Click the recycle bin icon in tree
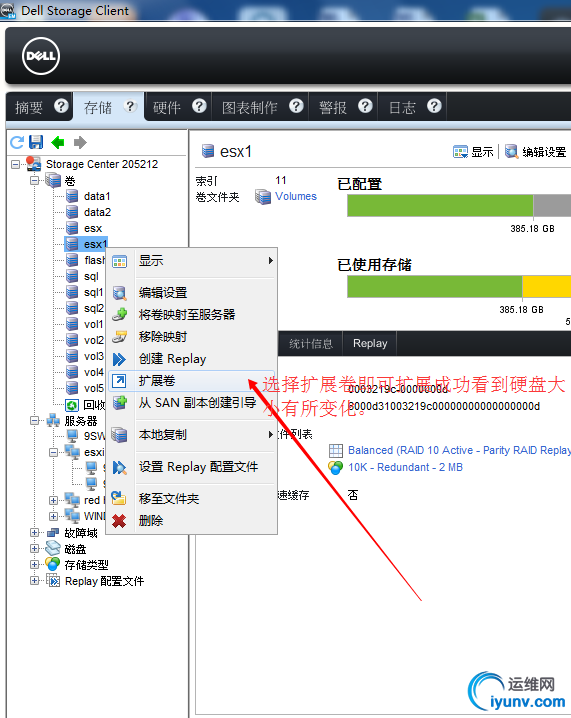The height and width of the screenshot is (718, 571). [72, 405]
